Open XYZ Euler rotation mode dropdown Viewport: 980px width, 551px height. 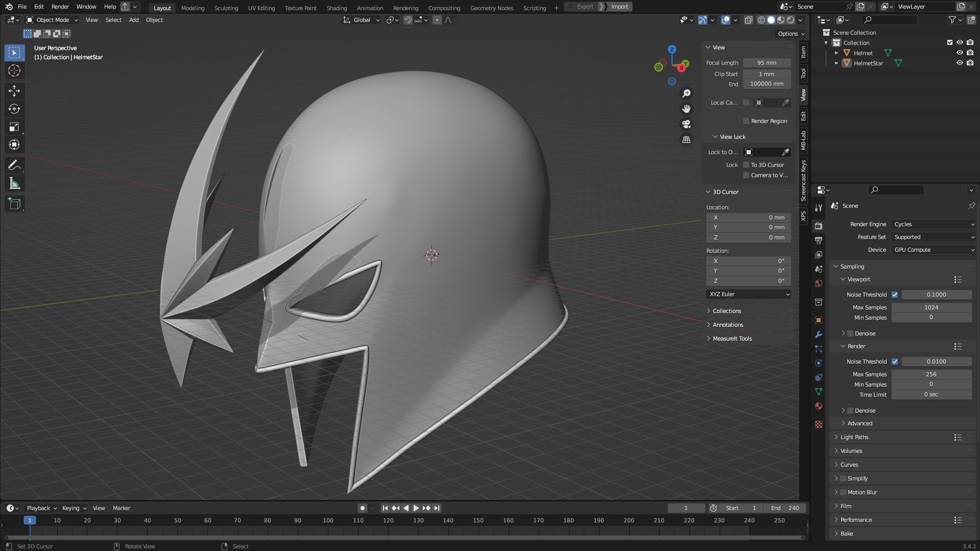tap(749, 294)
